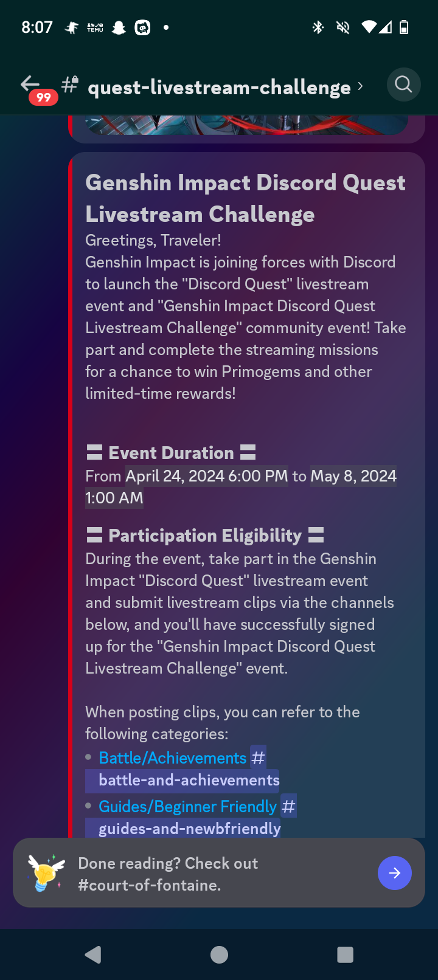Open Bluetooth from the status bar icon
This screenshot has width=438, height=980.
318,27
